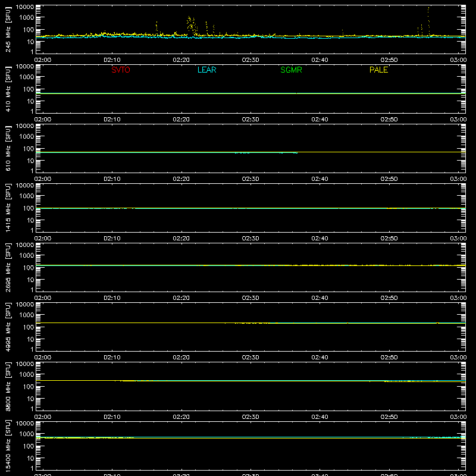Select the 2695 MHz [SFU] axis title
476x476 pixels.
8,267
